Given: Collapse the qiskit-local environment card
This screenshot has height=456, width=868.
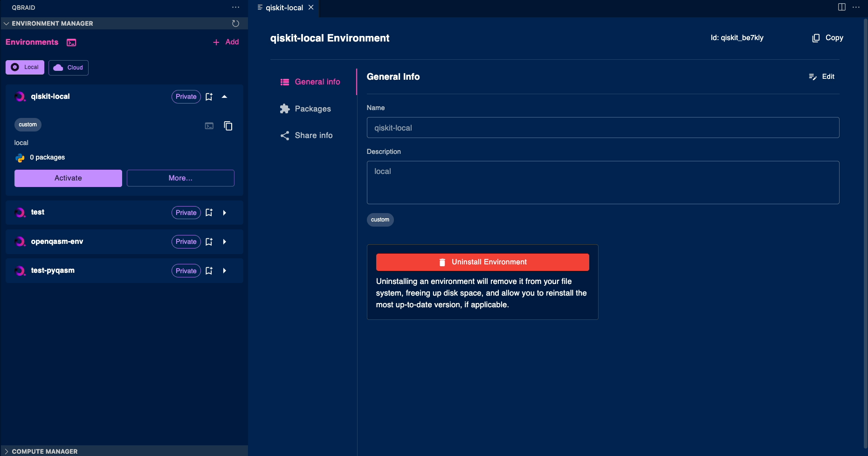Looking at the screenshot, I should click(x=224, y=97).
